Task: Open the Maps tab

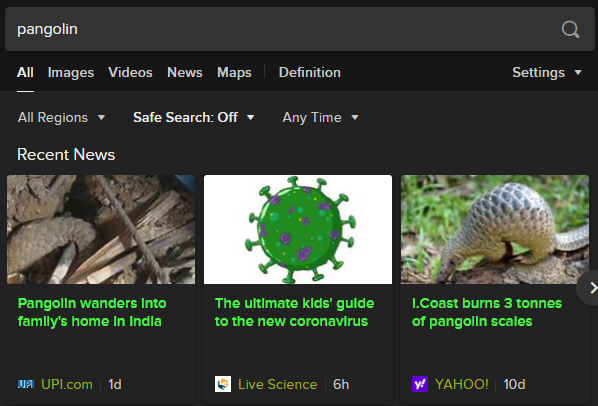Action: pyautogui.click(x=234, y=72)
